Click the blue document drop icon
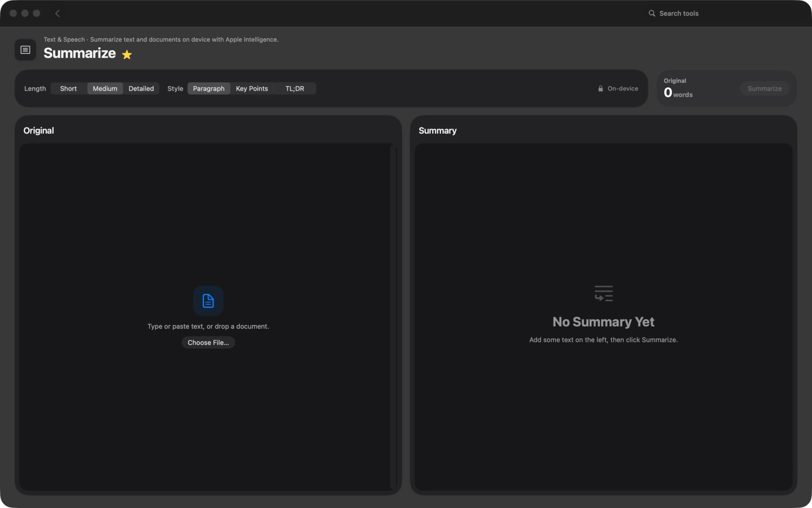Image resolution: width=812 pixels, height=508 pixels. click(x=208, y=301)
